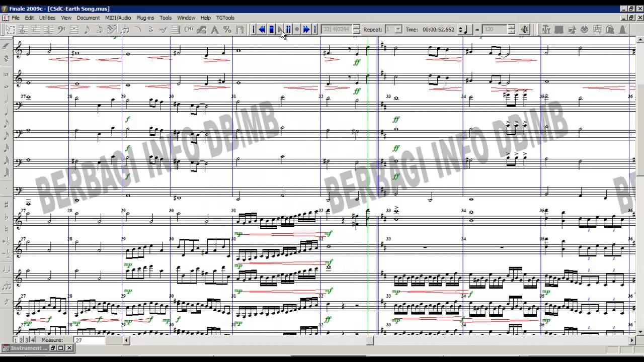This screenshot has height=362, width=644.
Task: Open the Repeat dropdown
Action: pyautogui.click(x=398, y=30)
